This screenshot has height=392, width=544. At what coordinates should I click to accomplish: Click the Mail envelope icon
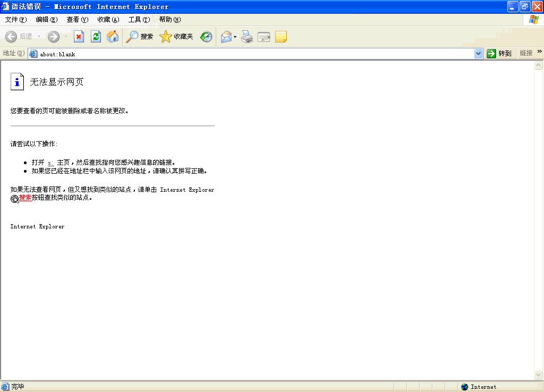click(x=226, y=37)
